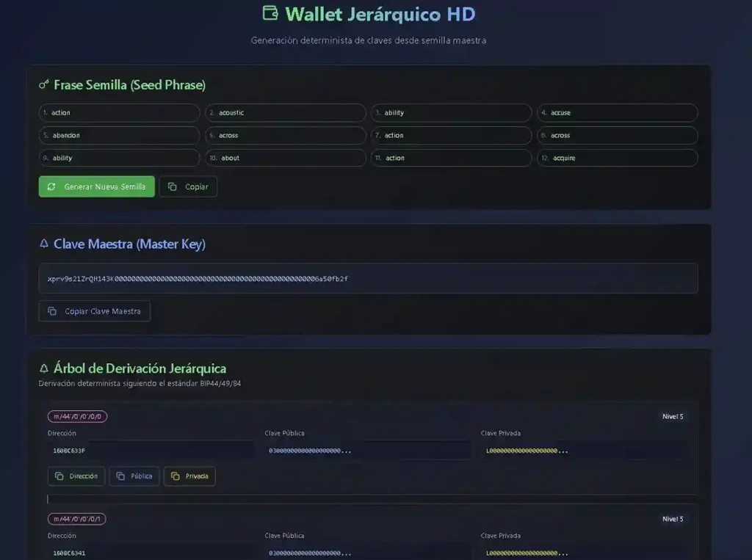Click the bell icon beside Árbol de Derivación

pos(44,368)
